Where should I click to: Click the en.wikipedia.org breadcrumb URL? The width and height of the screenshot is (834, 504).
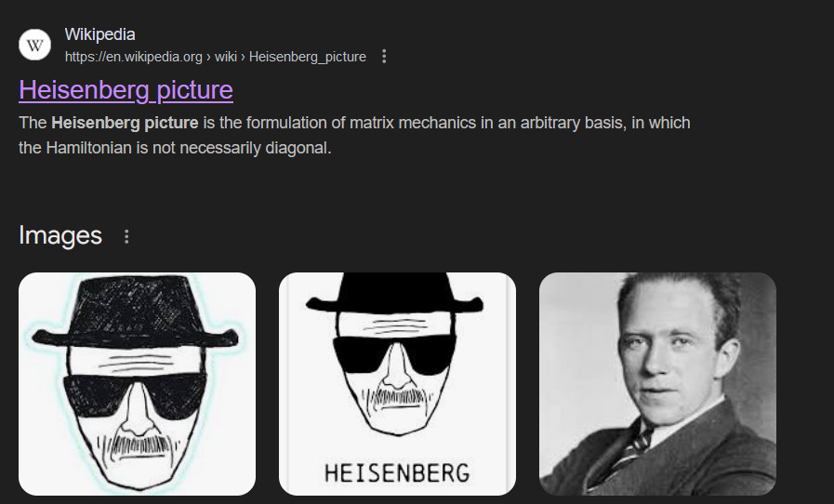[133, 57]
